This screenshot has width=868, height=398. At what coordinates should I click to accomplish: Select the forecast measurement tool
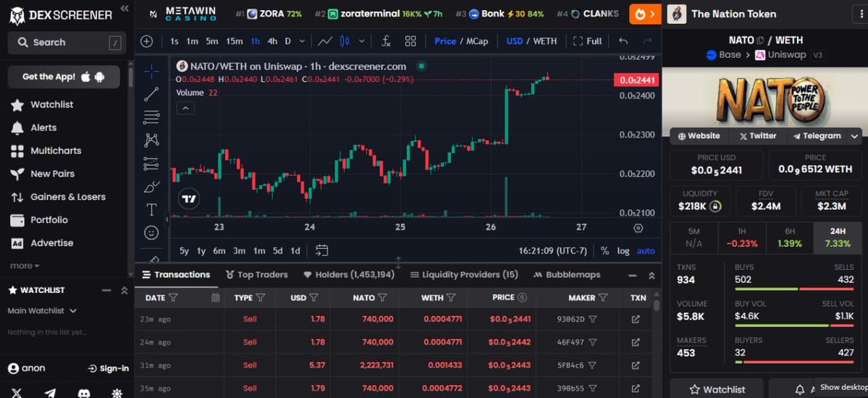[152, 164]
